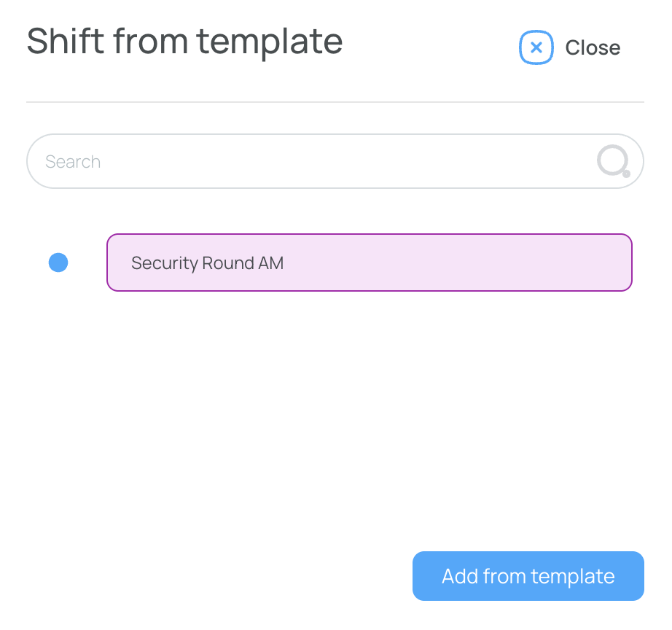Click the Search placeholder text
This screenshot has height=630, width=672.
73,162
